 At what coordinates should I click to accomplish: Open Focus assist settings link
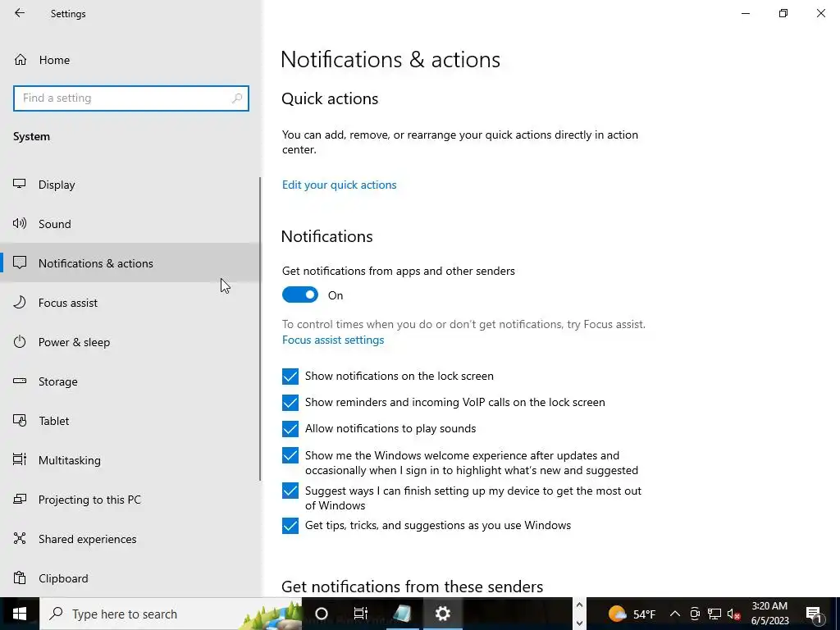333,340
